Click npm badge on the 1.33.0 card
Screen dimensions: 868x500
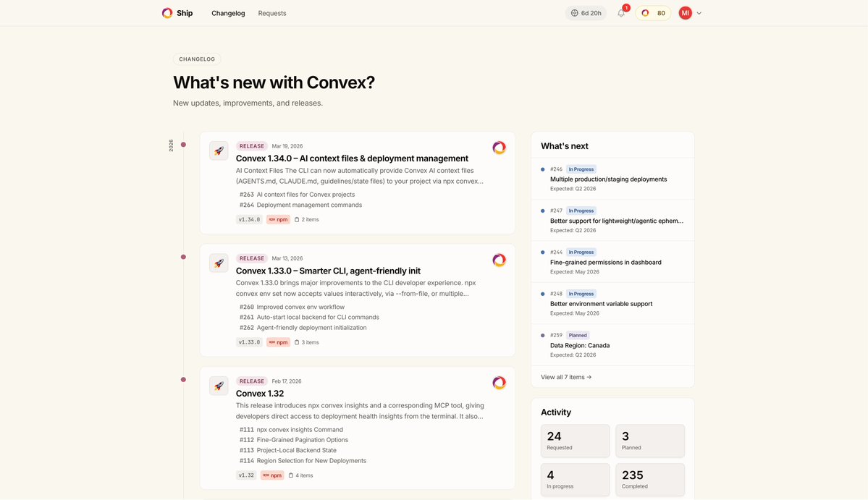pyautogui.click(x=279, y=342)
